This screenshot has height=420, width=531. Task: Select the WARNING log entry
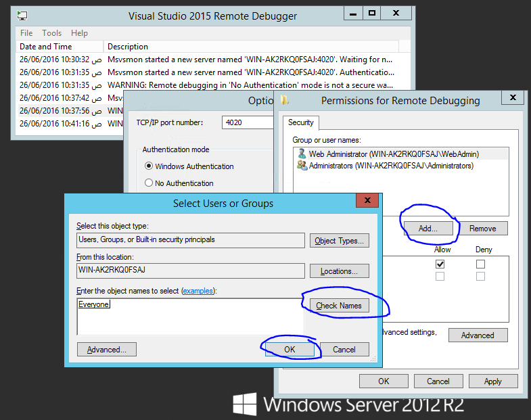[x=206, y=85]
